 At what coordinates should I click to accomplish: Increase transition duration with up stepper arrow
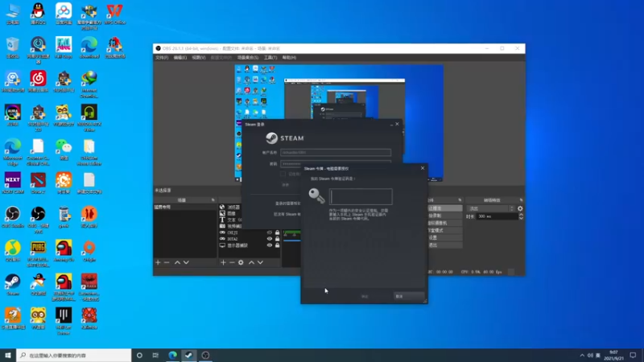521,215
